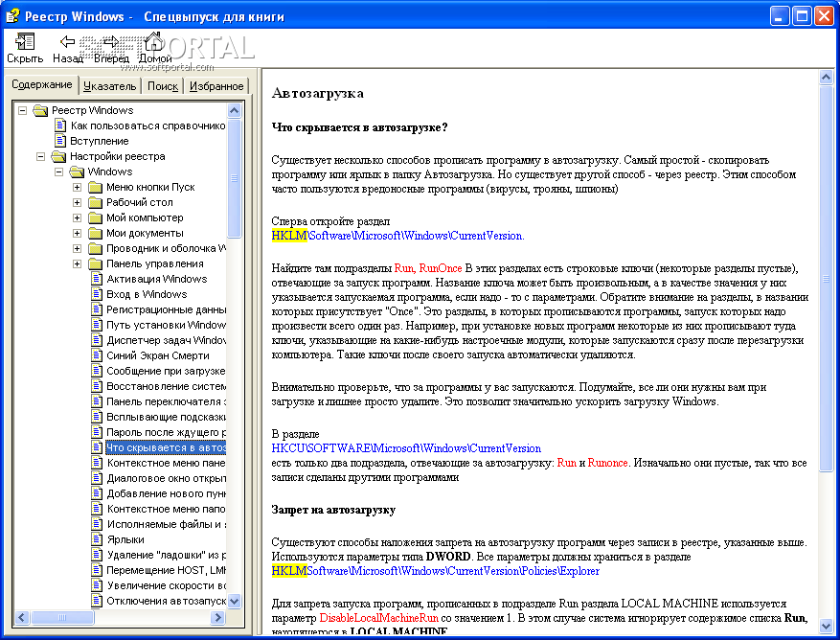This screenshot has height=640, width=840.
Task: Click the Диспетчер задач page icon
Action: pyautogui.click(x=97, y=340)
